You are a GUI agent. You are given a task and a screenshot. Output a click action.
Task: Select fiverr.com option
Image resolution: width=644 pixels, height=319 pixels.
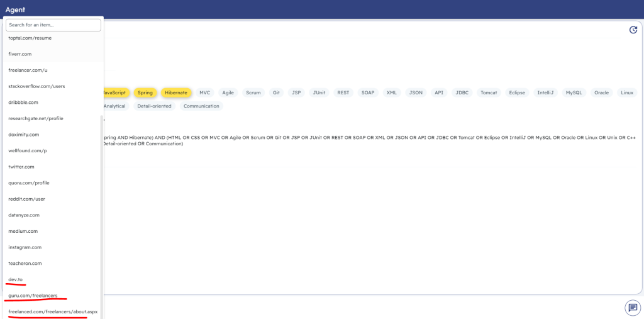tap(53, 54)
